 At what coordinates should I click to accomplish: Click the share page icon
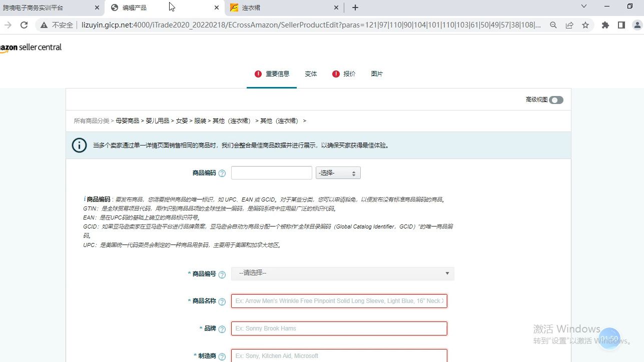(569, 25)
